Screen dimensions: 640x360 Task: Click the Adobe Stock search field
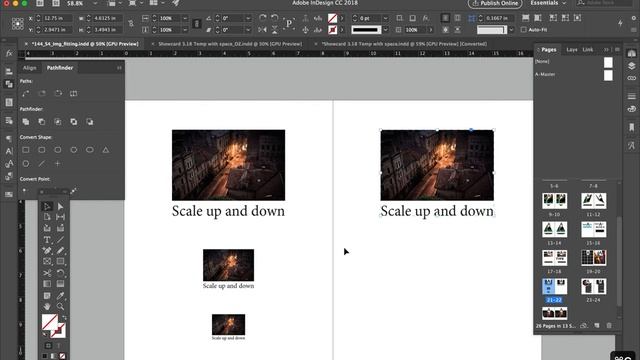click(604, 3)
